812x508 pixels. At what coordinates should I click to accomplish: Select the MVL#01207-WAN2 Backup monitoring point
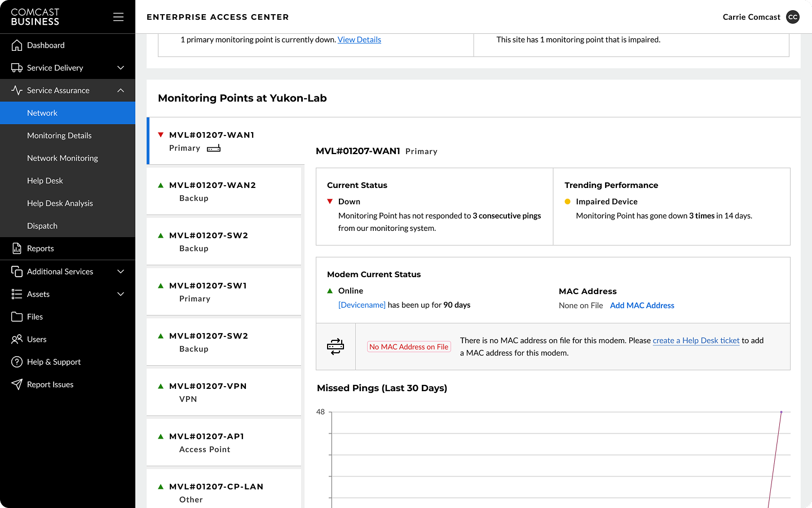(224, 191)
